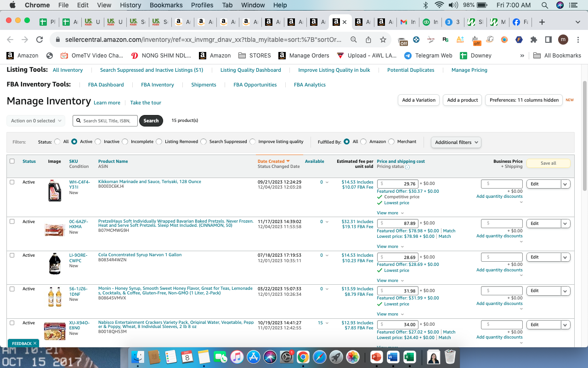The height and width of the screenshot is (368, 588).
Task: Open Photos app from the Dock
Action: [x=353, y=356]
